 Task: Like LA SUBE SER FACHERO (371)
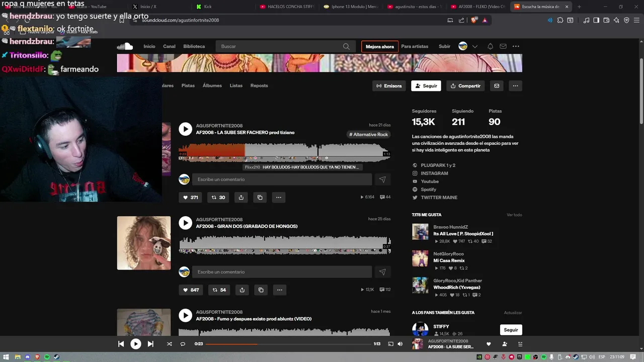190,198
